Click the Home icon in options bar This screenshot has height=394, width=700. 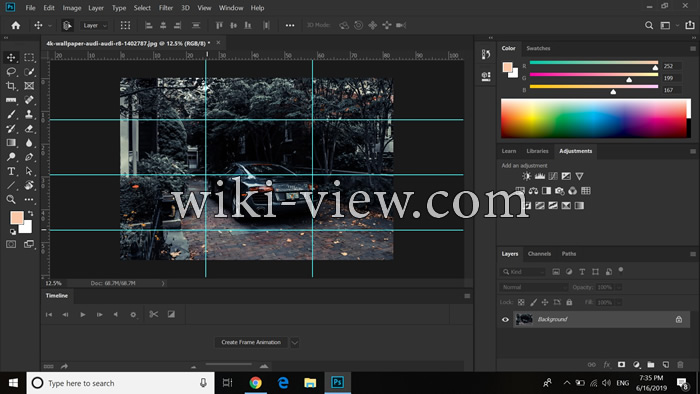pos(16,25)
